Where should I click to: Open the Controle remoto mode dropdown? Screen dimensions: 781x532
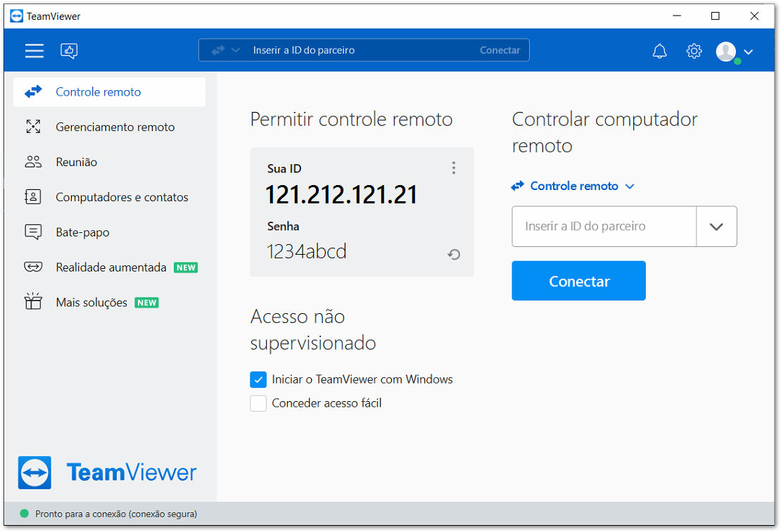[573, 186]
